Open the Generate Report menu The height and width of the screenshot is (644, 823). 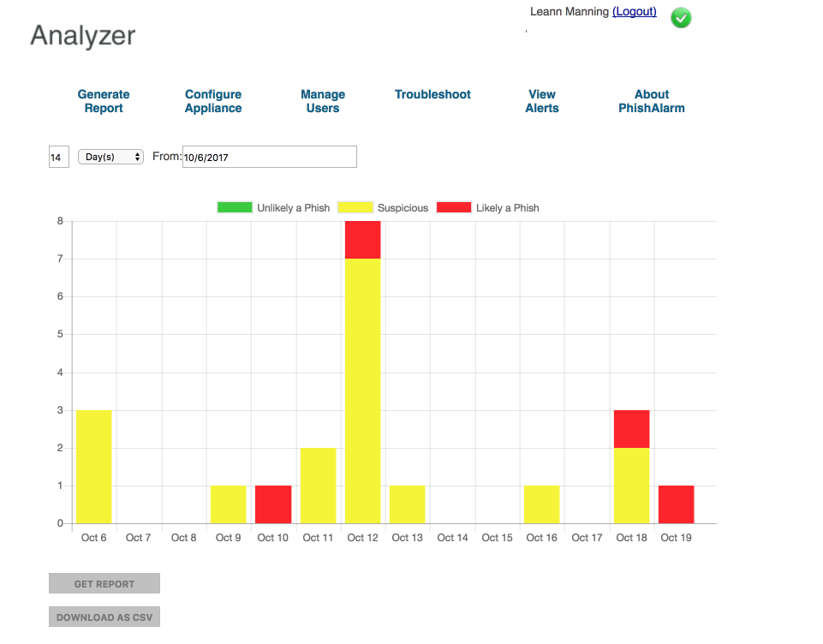click(x=104, y=101)
